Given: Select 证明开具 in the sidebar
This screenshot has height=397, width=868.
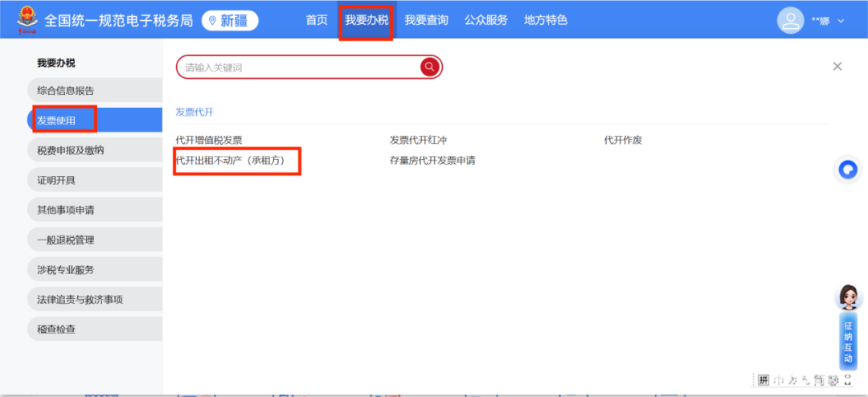Looking at the screenshot, I should click(x=95, y=180).
